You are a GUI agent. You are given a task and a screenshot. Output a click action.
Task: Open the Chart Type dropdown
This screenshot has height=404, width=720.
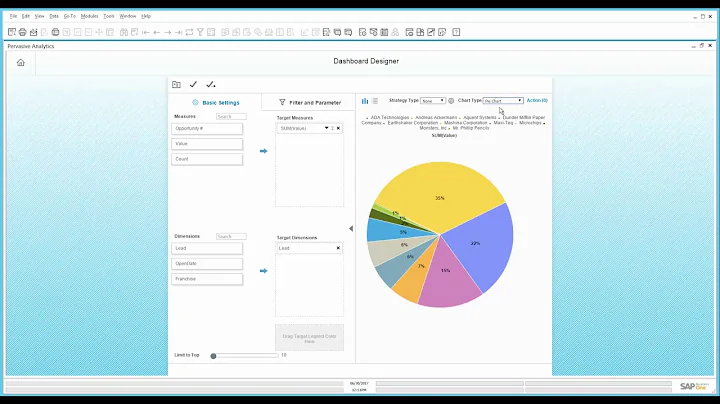tap(503, 101)
